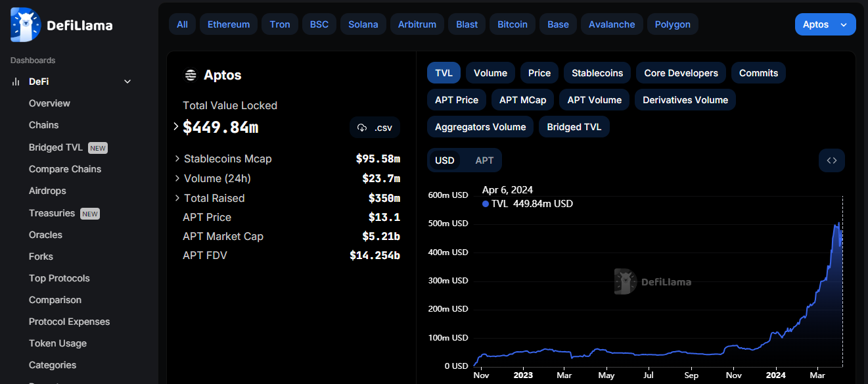Select the All chains filter
868x384 pixels.
pos(182,24)
